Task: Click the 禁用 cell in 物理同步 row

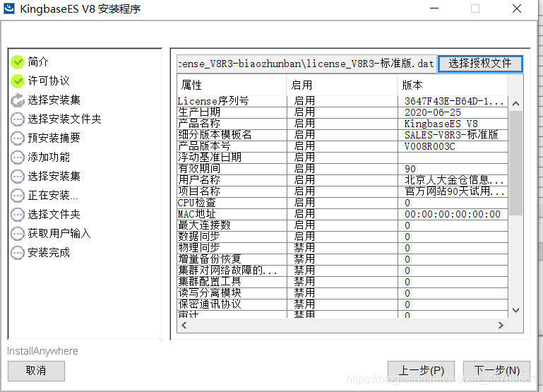Action: click(342, 248)
